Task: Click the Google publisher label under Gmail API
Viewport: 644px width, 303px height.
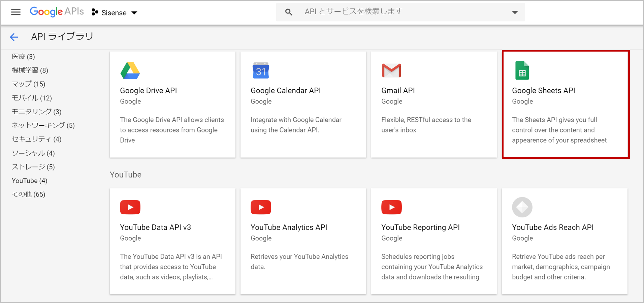Action: pos(392,101)
